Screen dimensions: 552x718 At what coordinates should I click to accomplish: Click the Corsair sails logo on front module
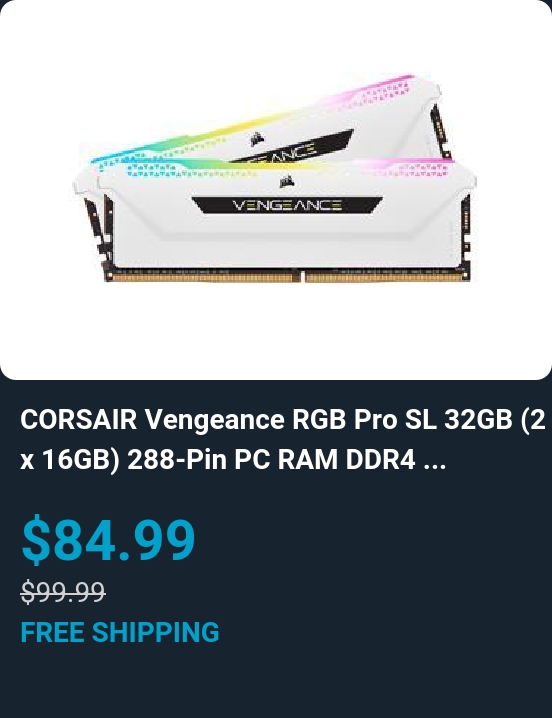[x=287, y=182]
